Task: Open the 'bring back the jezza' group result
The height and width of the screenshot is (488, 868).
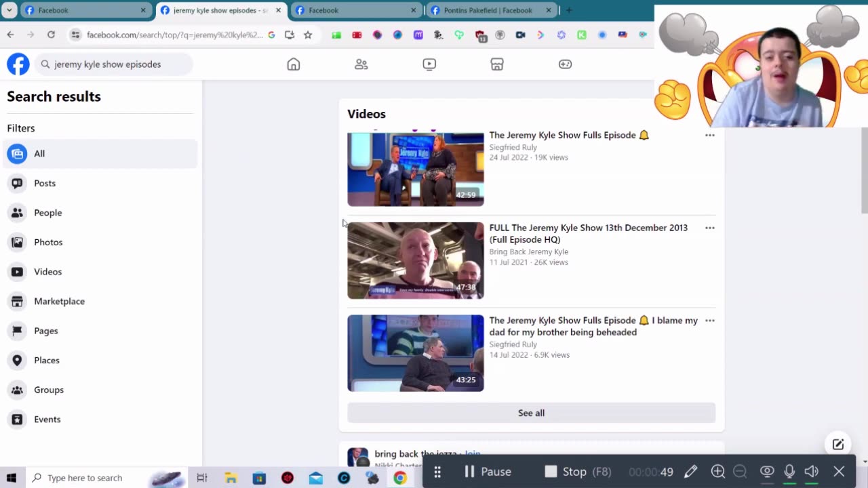Action: pos(415,454)
